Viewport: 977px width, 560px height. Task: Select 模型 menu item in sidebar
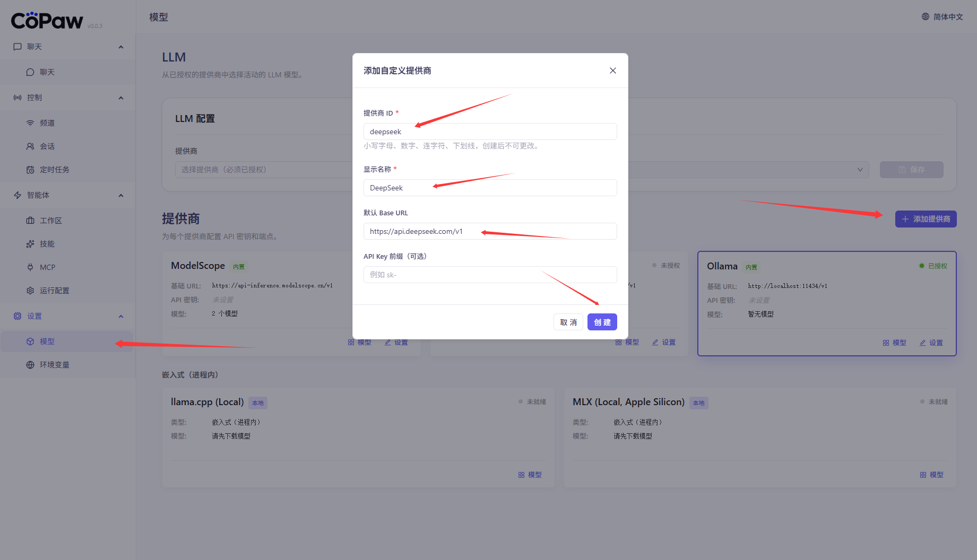coord(47,342)
